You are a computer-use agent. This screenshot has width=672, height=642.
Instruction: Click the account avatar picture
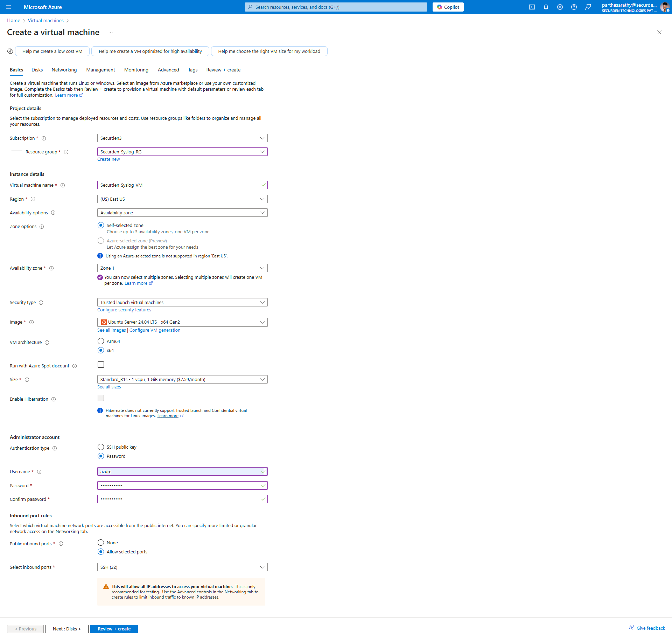(665, 7)
